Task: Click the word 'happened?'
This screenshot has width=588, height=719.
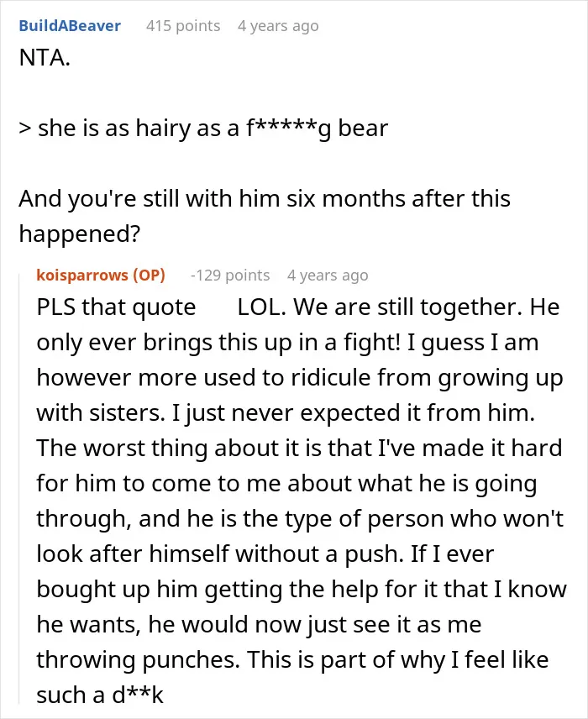Action: click(79, 234)
